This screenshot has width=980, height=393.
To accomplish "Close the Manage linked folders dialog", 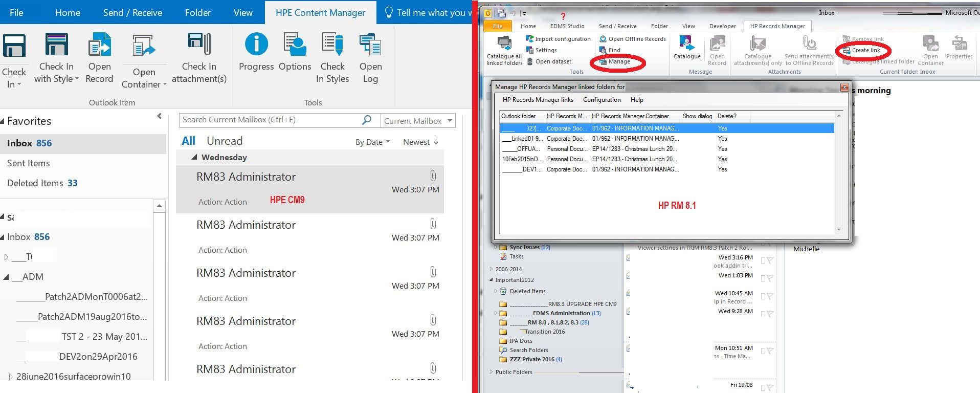I will click(x=844, y=87).
